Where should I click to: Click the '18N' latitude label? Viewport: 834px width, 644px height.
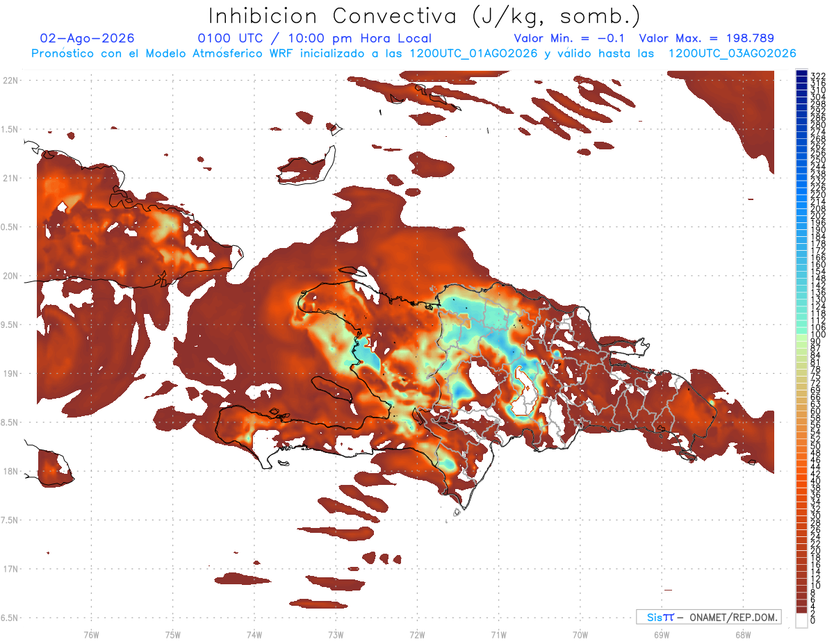click(x=10, y=471)
